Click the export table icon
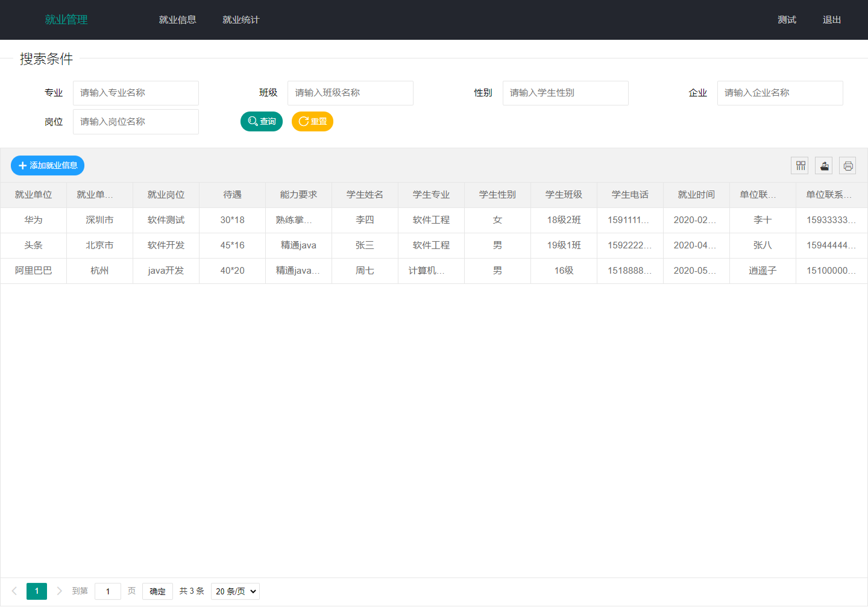Viewport: 868px width, 613px height. (x=824, y=166)
